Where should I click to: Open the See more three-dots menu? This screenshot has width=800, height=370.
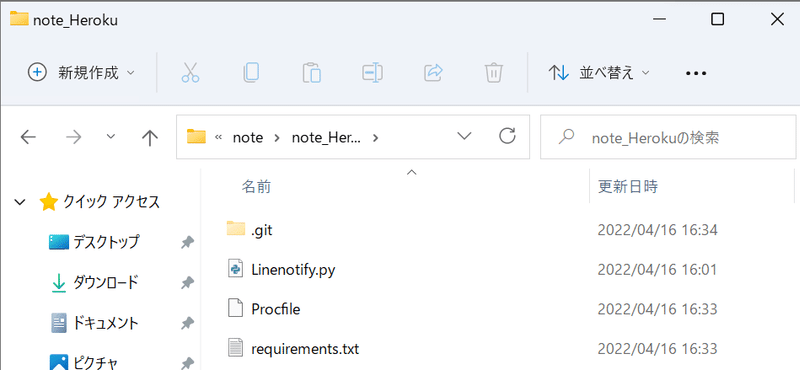coord(696,73)
